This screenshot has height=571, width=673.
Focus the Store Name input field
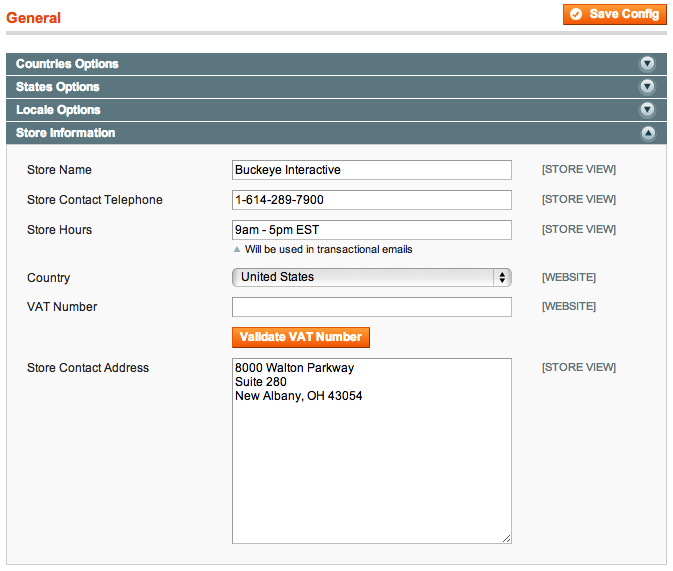(x=372, y=170)
